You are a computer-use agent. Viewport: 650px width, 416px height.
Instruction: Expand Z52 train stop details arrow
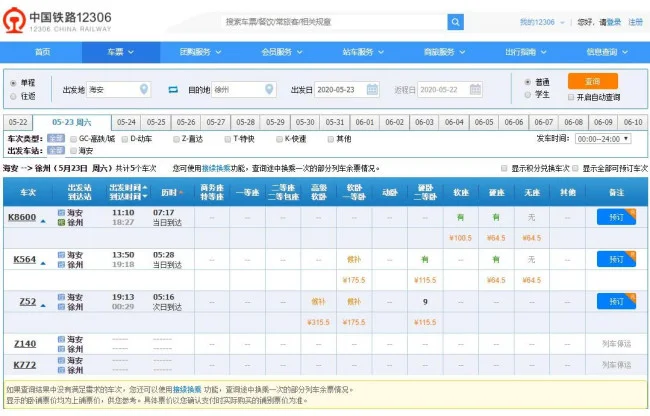click(x=43, y=306)
